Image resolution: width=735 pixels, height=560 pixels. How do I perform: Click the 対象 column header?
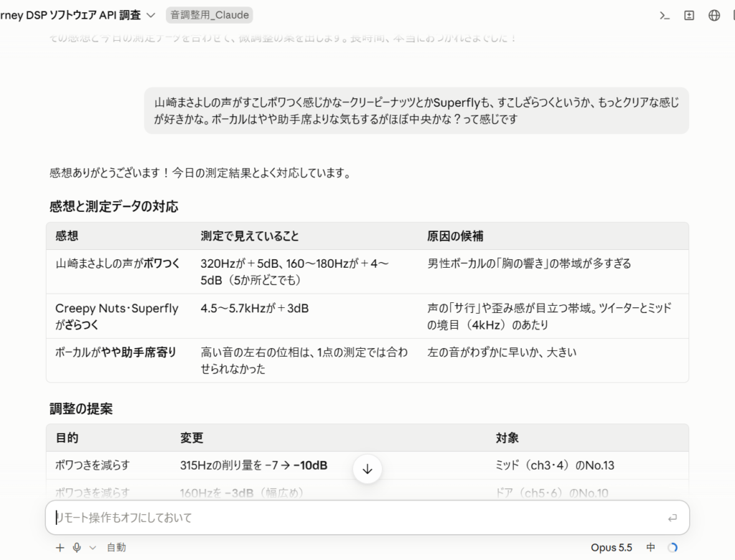(x=507, y=438)
